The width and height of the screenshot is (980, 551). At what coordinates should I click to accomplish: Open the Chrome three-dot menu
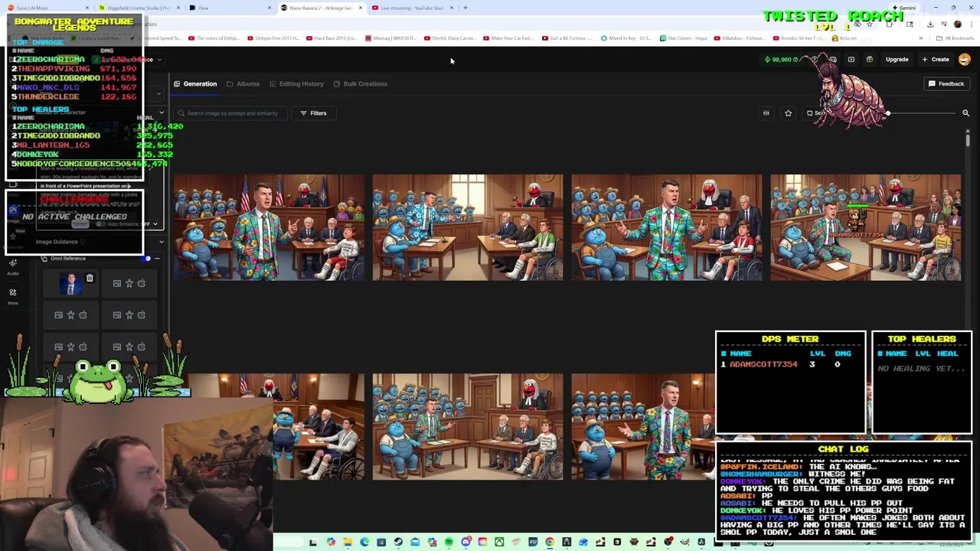(970, 24)
